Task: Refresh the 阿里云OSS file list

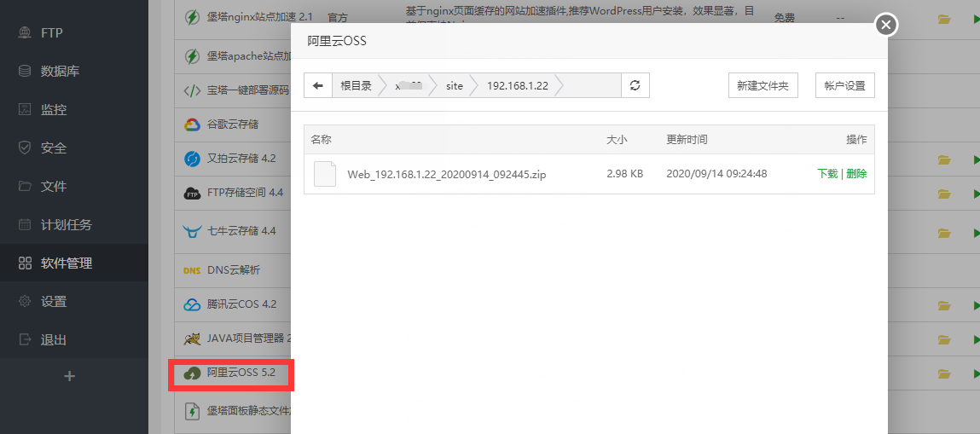Action: pyautogui.click(x=635, y=85)
